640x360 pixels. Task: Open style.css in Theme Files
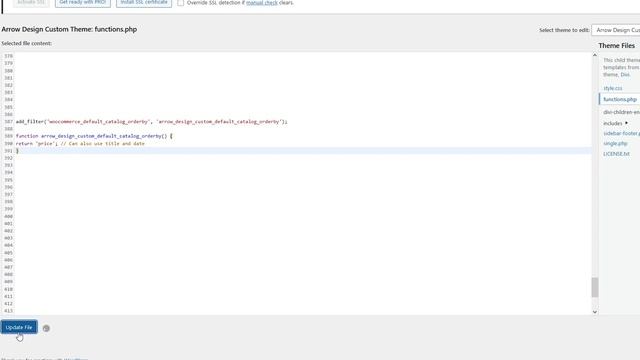[x=613, y=88]
